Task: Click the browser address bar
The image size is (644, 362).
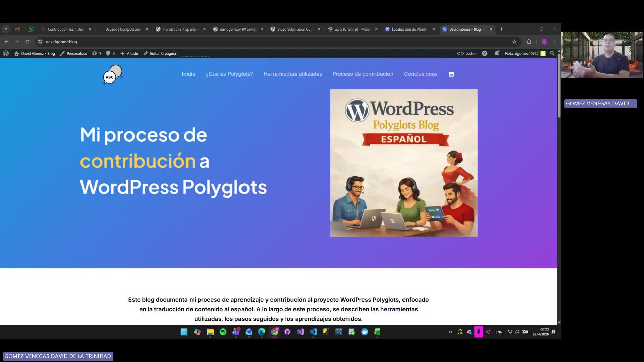Action: click(x=134, y=42)
